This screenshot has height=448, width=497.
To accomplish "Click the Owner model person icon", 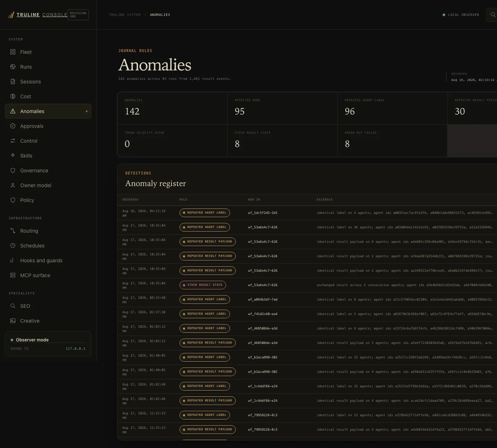I will click(13, 185).
